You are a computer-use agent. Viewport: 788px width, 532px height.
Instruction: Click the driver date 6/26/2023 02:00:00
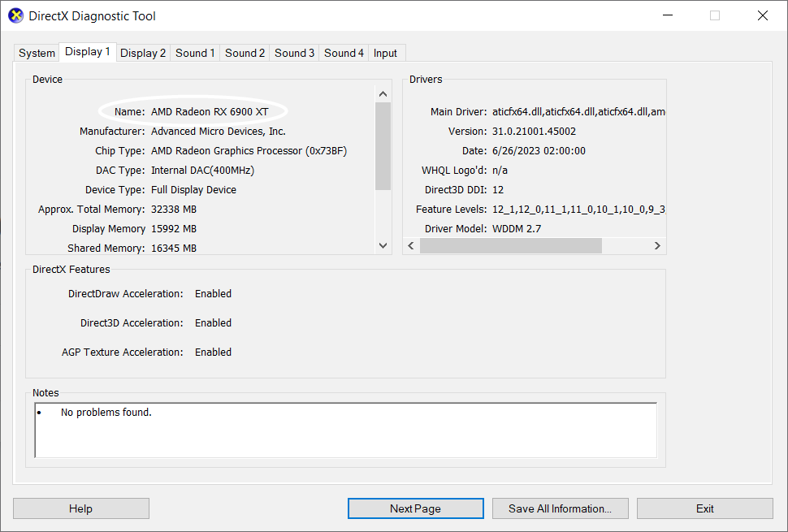(x=539, y=151)
